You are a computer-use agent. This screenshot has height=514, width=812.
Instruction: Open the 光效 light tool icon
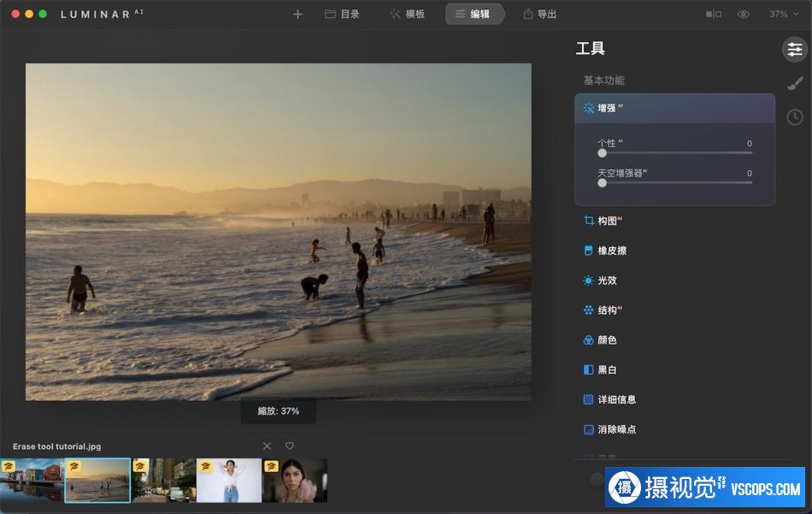(x=588, y=281)
